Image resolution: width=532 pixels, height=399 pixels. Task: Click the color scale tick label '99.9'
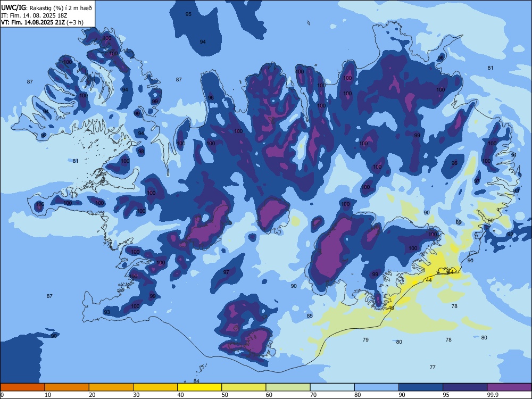click(493, 395)
